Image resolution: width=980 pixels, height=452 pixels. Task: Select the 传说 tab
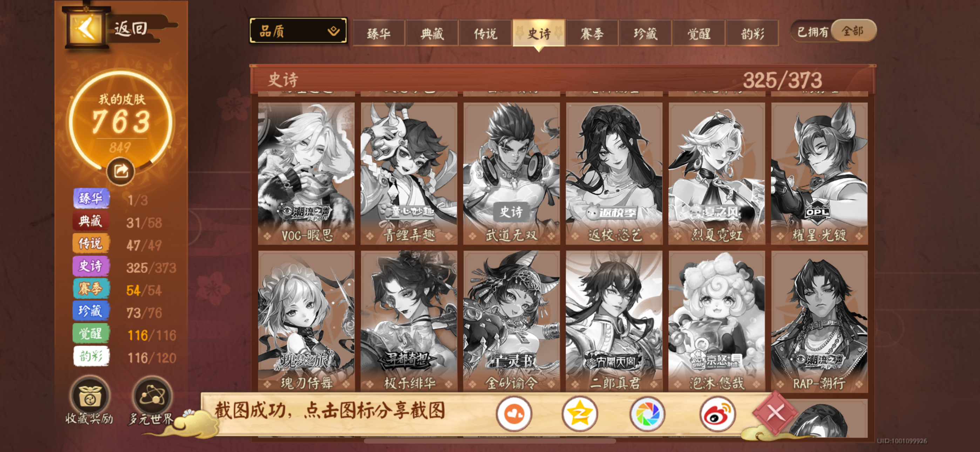pos(485,34)
